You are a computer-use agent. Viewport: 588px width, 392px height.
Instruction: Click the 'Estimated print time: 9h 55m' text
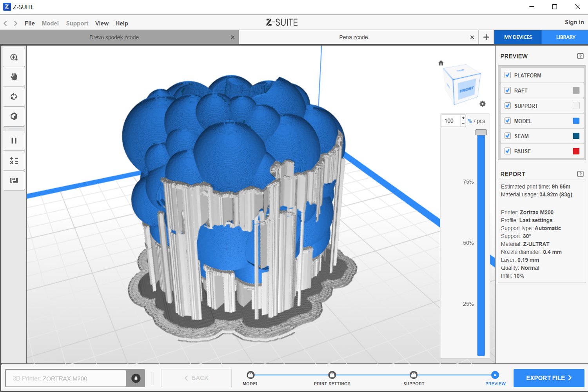point(535,187)
